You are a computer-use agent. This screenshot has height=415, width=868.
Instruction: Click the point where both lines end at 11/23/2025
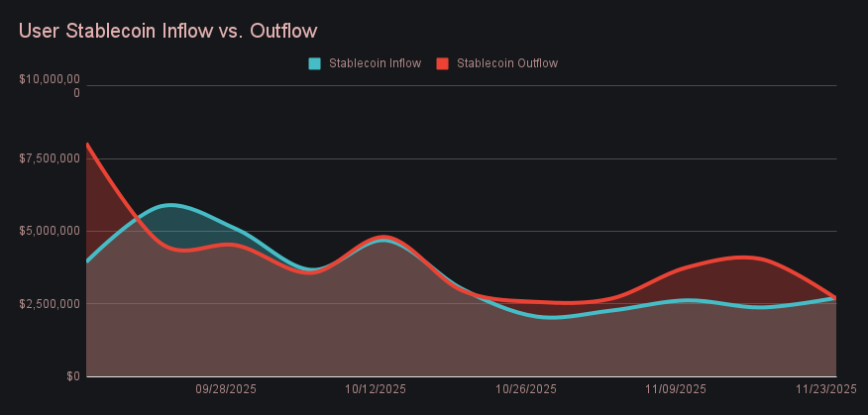click(835, 297)
